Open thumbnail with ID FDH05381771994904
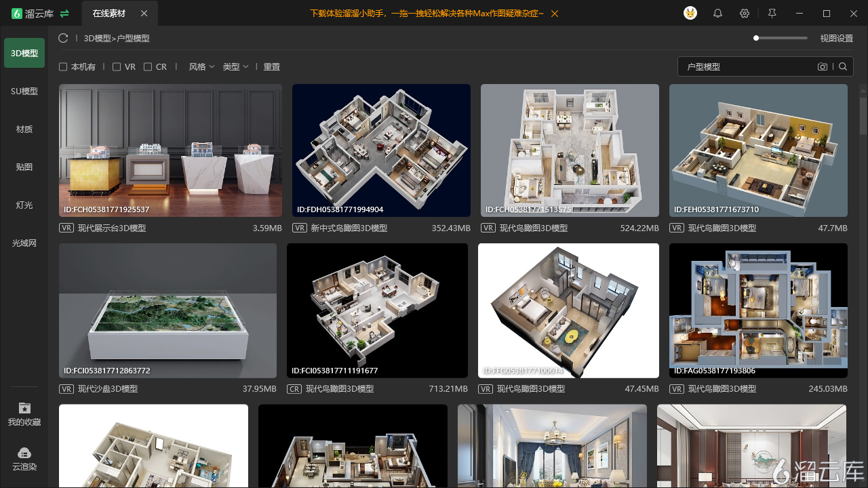The image size is (868, 488). click(x=381, y=150)
